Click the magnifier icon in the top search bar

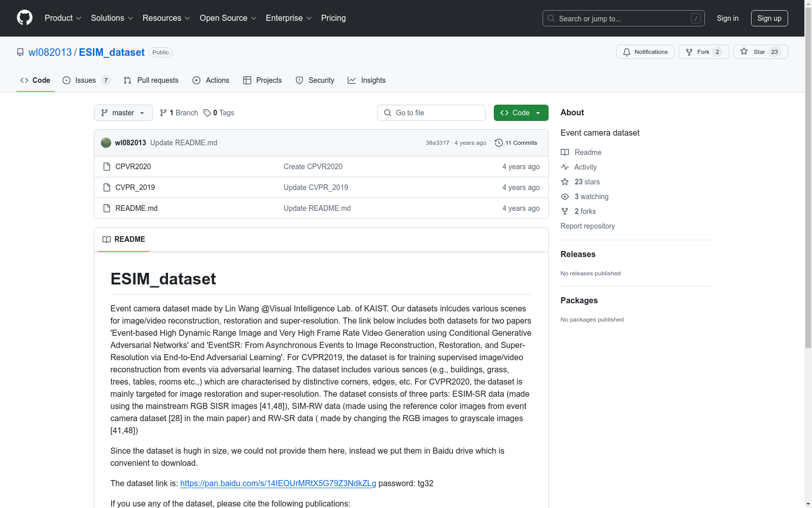tap(551, 18)
